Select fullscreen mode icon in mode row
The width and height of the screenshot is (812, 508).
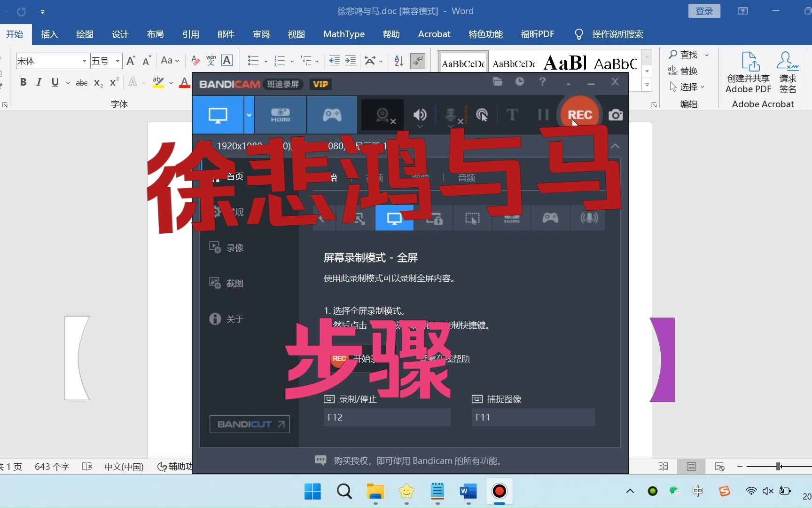pos(394,218)
